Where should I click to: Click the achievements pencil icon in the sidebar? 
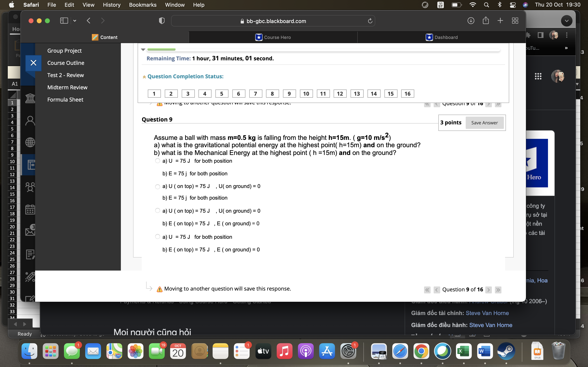[x=30, y=277]
